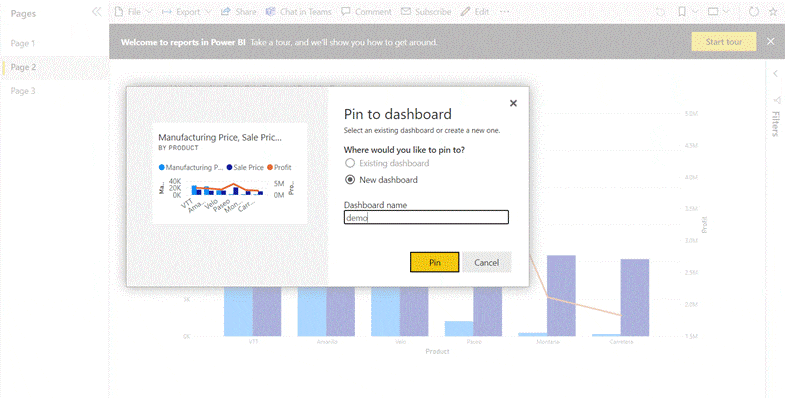Close the Pin to dashboard dialog
Image resolution: width=785 pixels, height=398 pixels.
513,103
